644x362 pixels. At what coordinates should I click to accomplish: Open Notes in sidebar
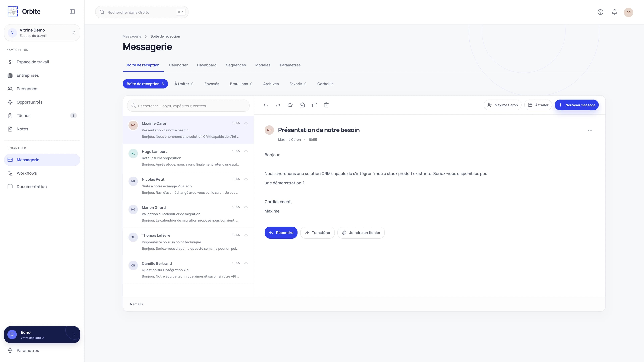point(42,129)
